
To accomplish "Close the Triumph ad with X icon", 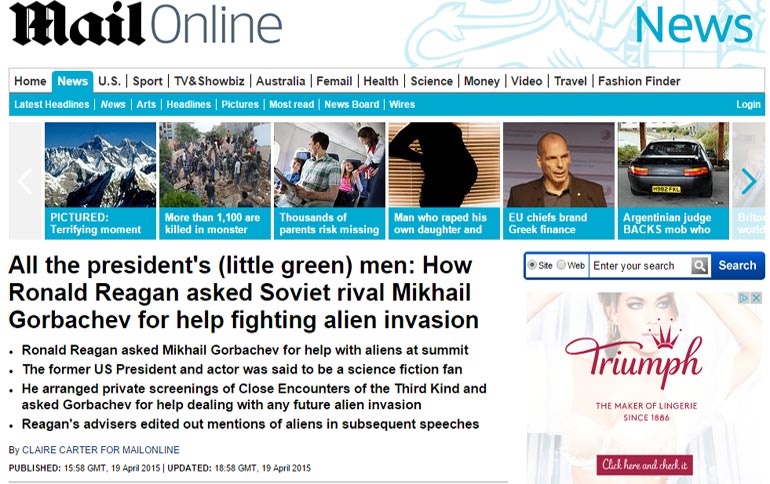I will point(756,297).
